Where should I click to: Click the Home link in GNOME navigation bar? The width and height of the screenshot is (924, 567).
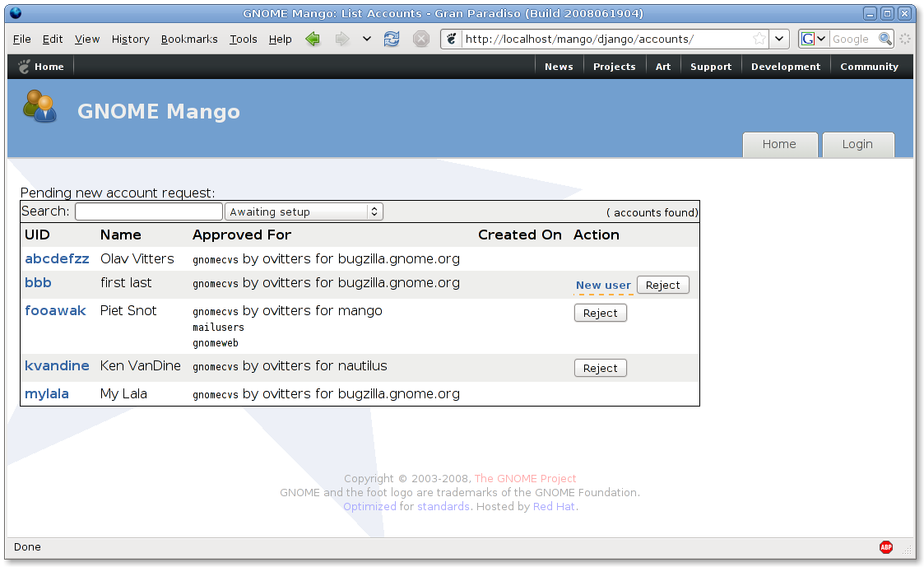(x=49, y=67)
